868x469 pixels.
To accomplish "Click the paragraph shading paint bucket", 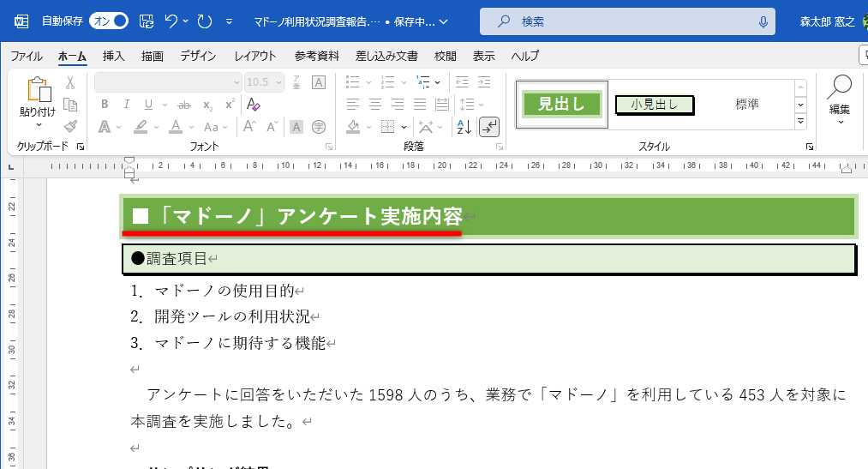I will click(353, 127).
